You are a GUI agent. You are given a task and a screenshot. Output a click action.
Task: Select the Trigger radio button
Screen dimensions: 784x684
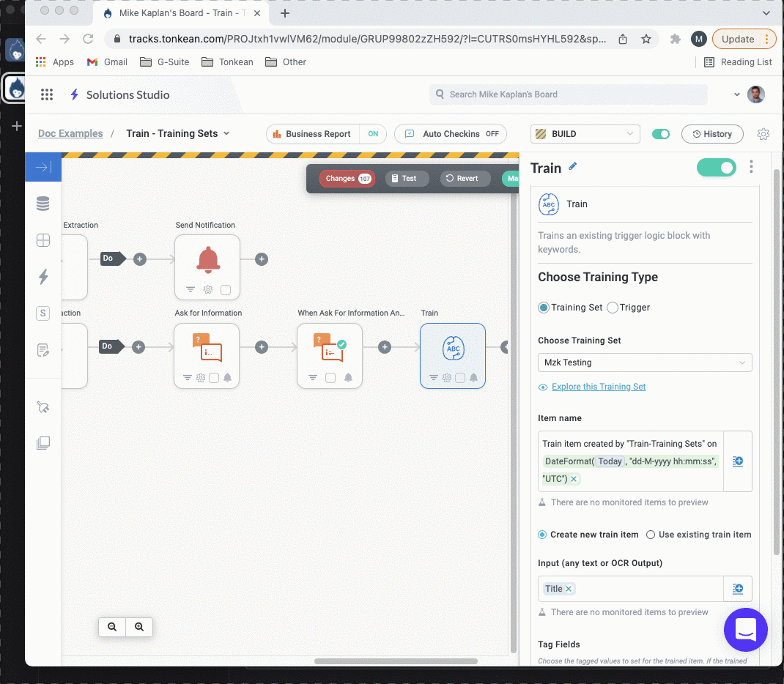click(613, 308)
